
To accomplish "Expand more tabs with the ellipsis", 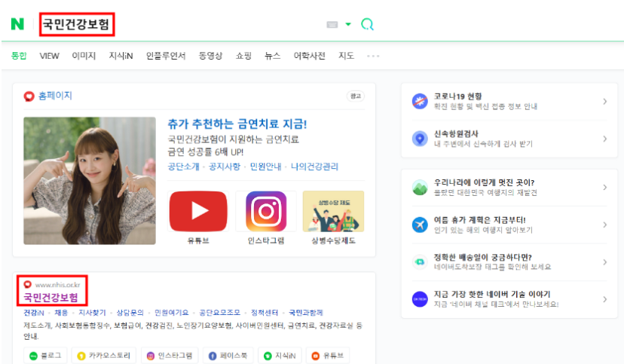I will coord(373,56).
